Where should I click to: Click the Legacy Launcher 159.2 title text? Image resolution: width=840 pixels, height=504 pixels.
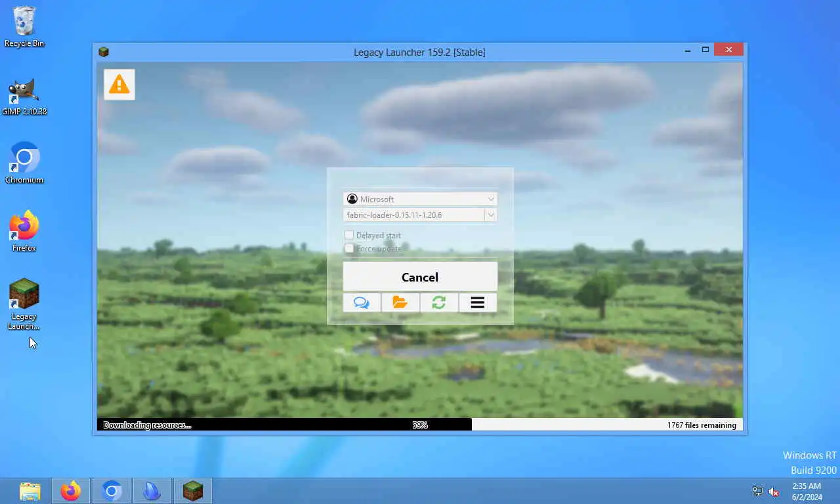419,52
